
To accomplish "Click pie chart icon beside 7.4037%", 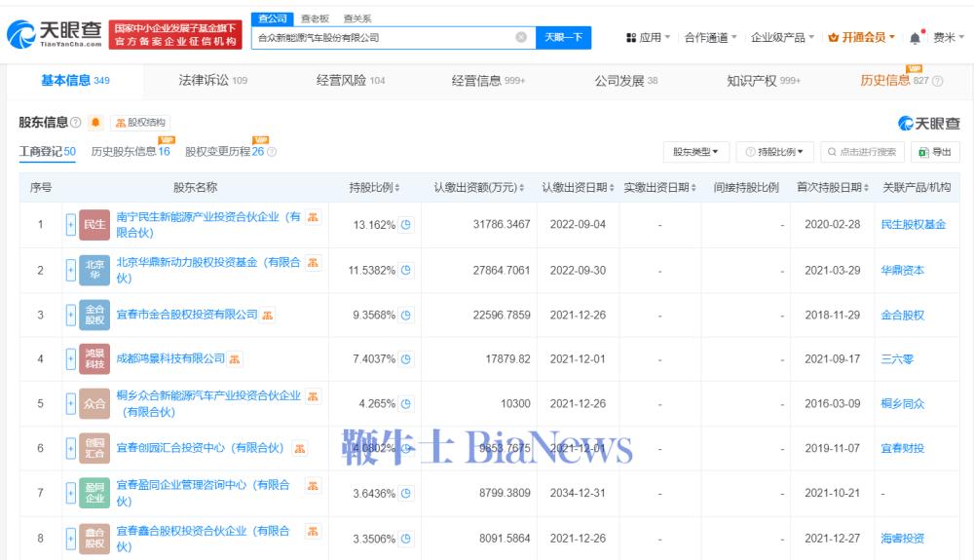I will tap(405, 358).
